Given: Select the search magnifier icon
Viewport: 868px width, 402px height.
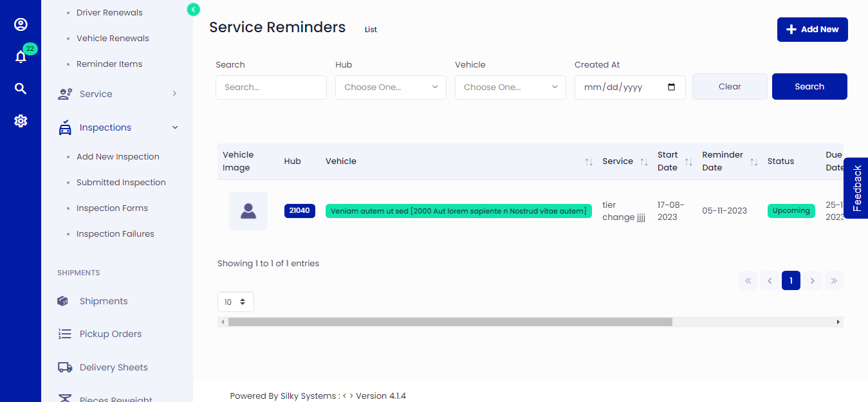Looking at the screenshot, I should click(21, 88).
